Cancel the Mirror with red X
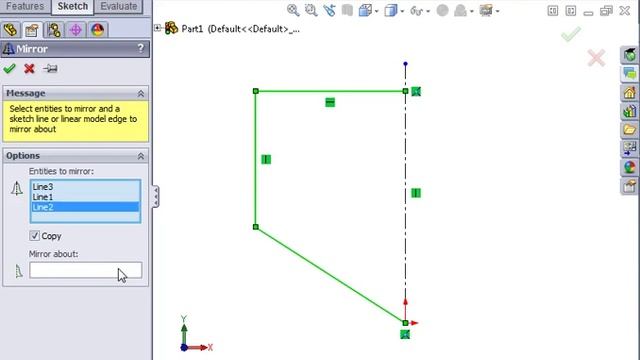Screen dimensions: 640x360 point(29,69)
